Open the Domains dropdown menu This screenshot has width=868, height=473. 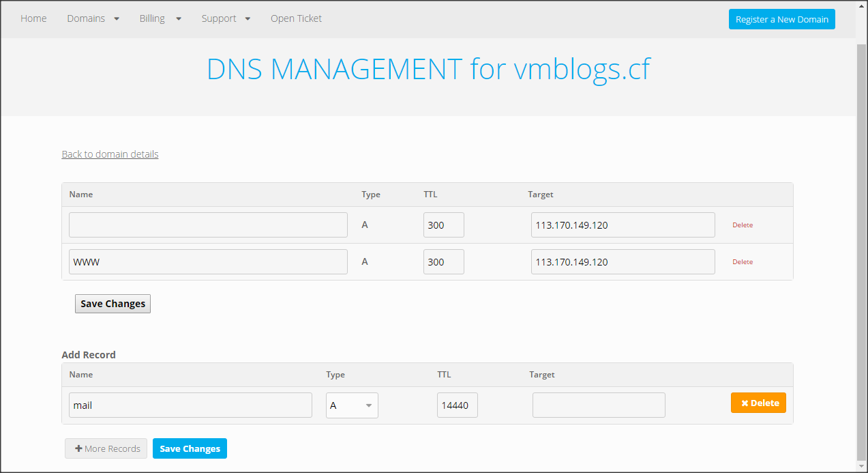click(x=93, y=18)
